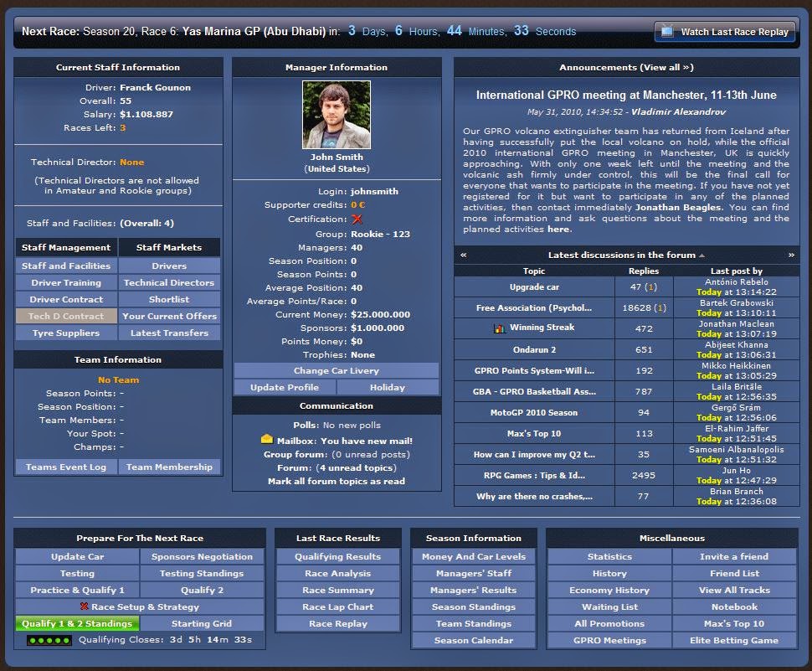Open Teams Event Log
The height and width of the screenshot is (671, 812).
click(66, 467)
